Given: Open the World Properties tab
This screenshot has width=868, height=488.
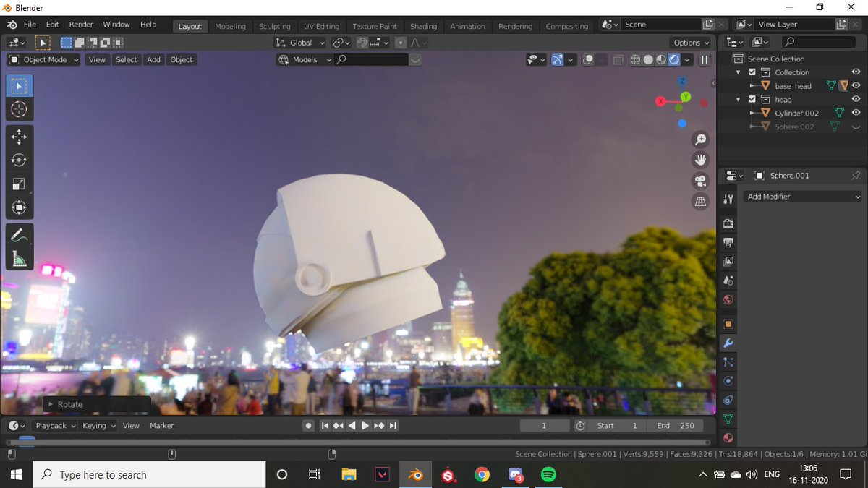Looking at the screenshot, I should (x=728, y=299).
